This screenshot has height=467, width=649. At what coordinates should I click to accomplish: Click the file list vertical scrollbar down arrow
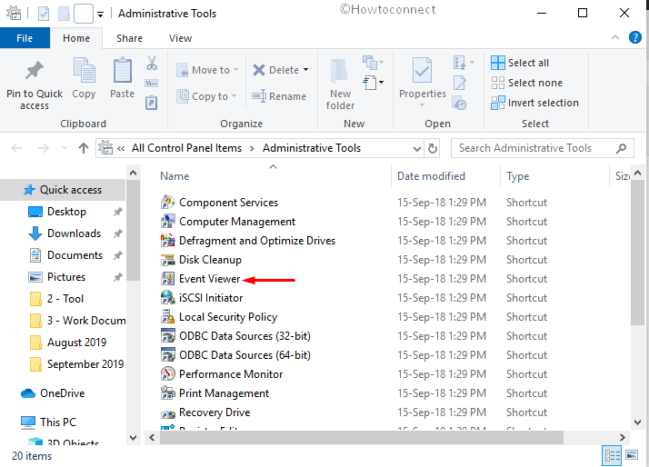click(x=638, y=422)
